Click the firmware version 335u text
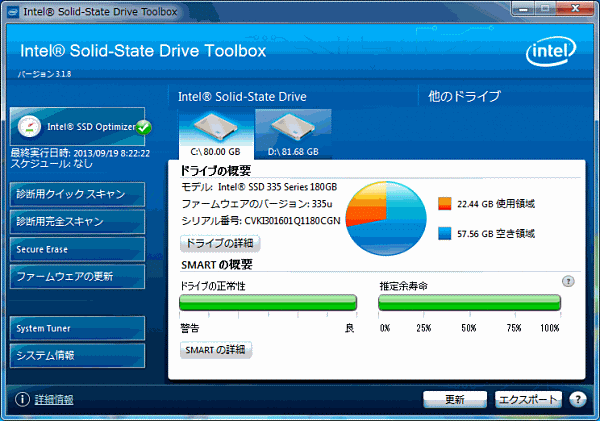 tap(322, 204)
